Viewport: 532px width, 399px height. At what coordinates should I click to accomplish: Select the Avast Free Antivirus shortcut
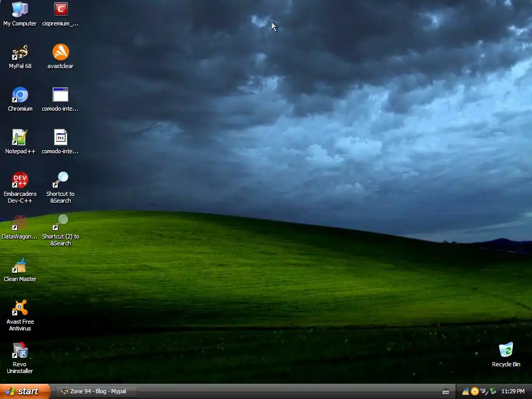point(20,315)
